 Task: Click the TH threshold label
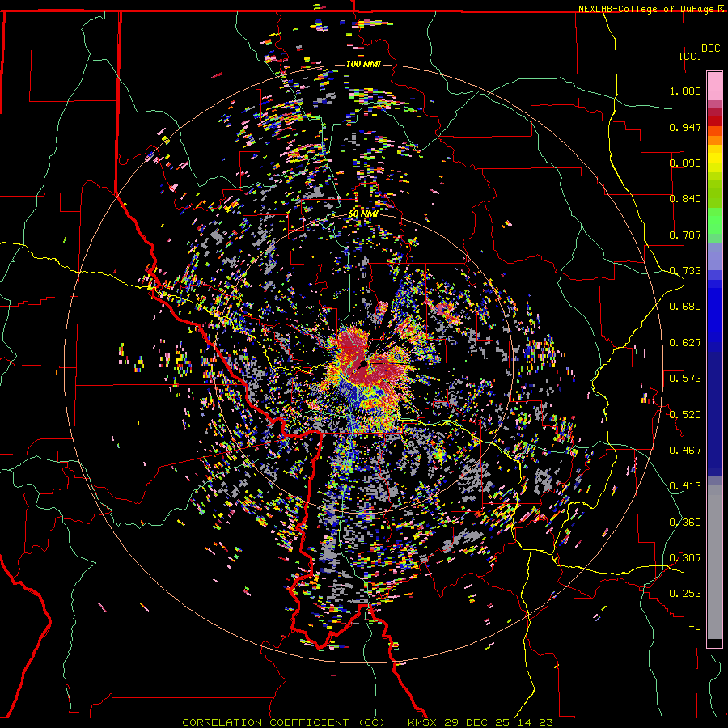[695, 630]
